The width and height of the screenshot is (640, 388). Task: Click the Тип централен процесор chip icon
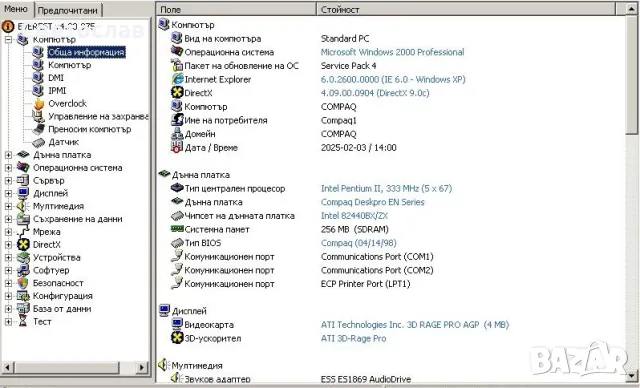tap(177, 188)
